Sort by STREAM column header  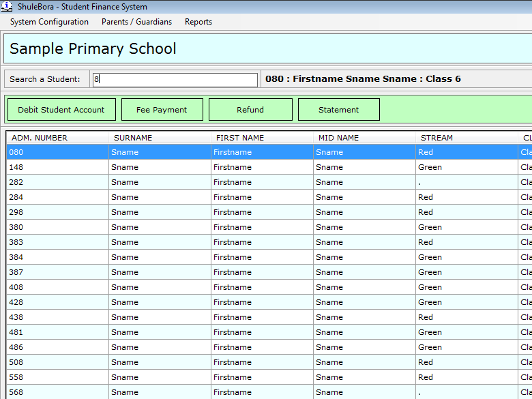(x=437, y=138)
